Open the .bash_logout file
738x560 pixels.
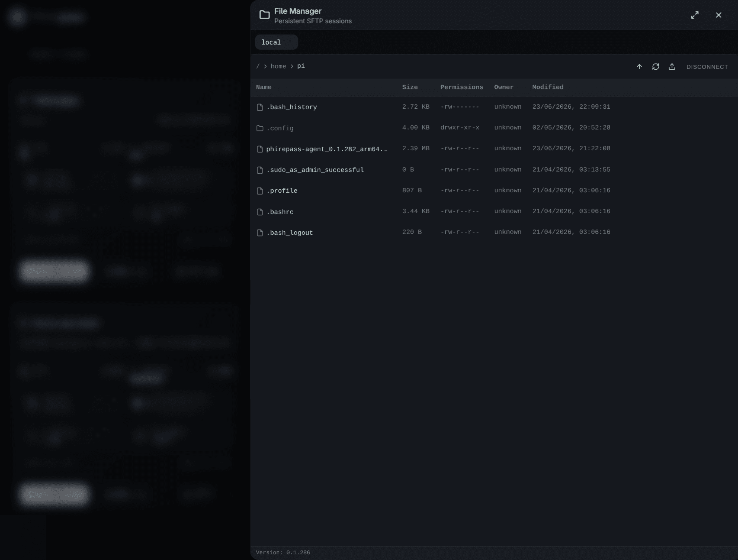pyautogui.click(x=290, y=233)
